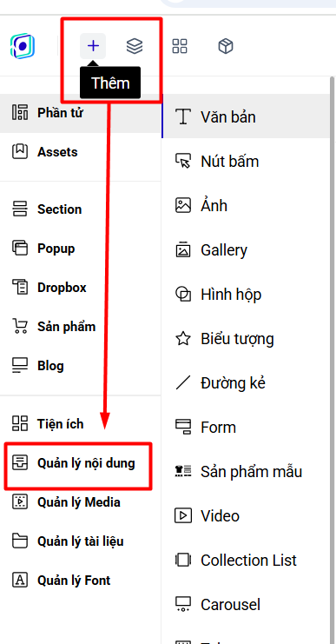Click the app logo icon
The image size is (336, 644).
(x=23, y=46)
